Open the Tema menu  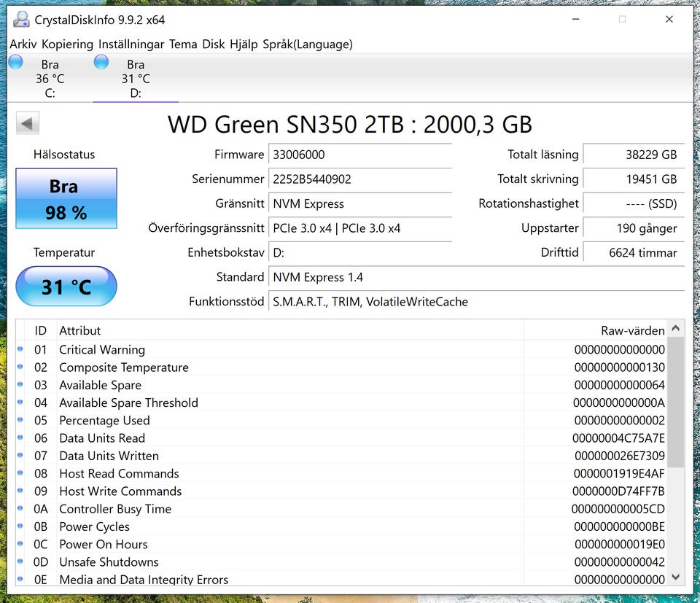[x=183, y=44]
